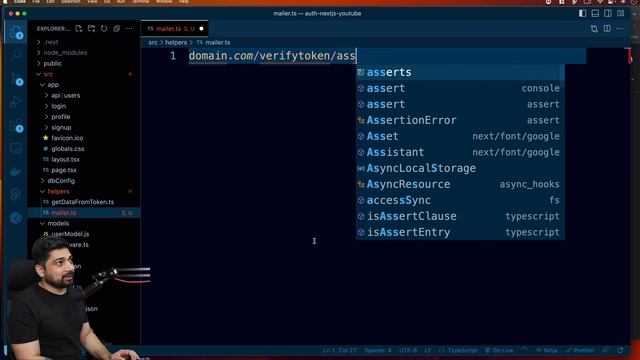Viewport: 640px width, 360px height.
Task: Click the compare changes icon in editor toolbar
Action: click(594, 29)
